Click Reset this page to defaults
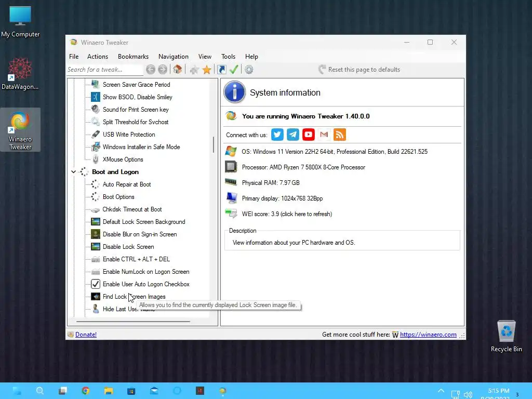The image size is (532, 399). [360, 70]
